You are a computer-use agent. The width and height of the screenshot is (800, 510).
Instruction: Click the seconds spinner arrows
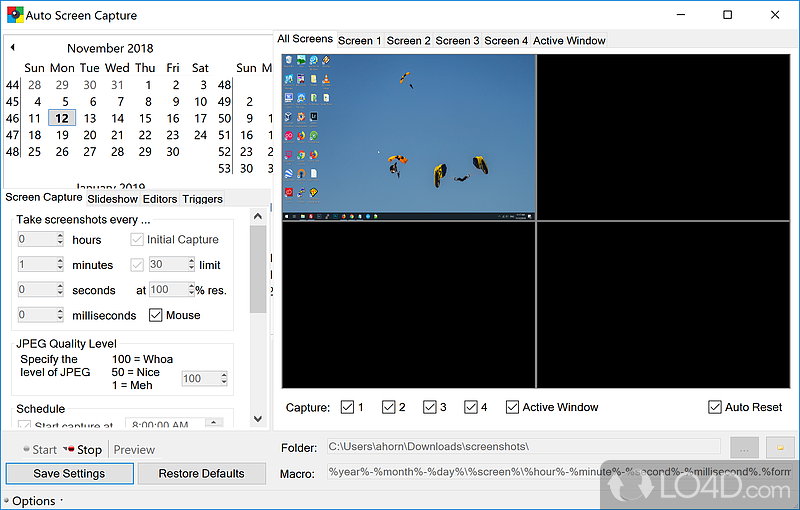pyautogui.click(x=60, y=289)
